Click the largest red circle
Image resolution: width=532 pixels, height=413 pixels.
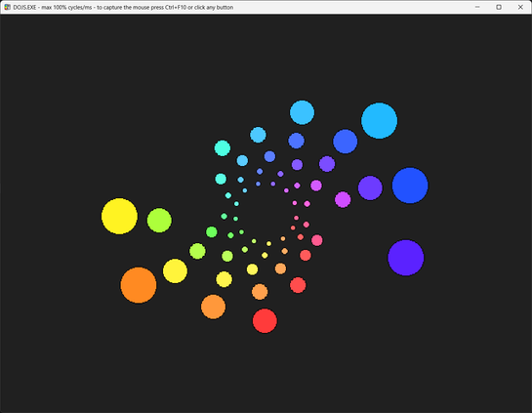pyautogui.click(x=265, y=320)
